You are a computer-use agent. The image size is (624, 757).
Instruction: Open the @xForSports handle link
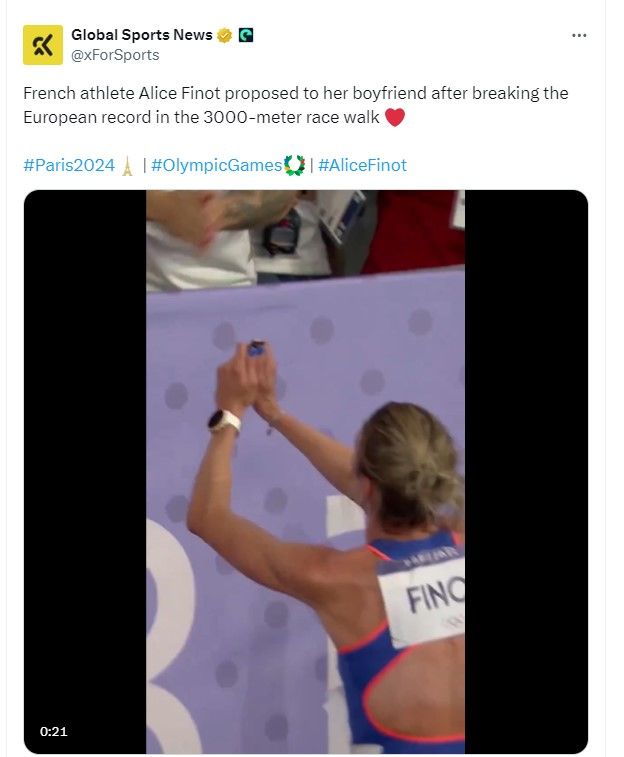pos(114,55)
